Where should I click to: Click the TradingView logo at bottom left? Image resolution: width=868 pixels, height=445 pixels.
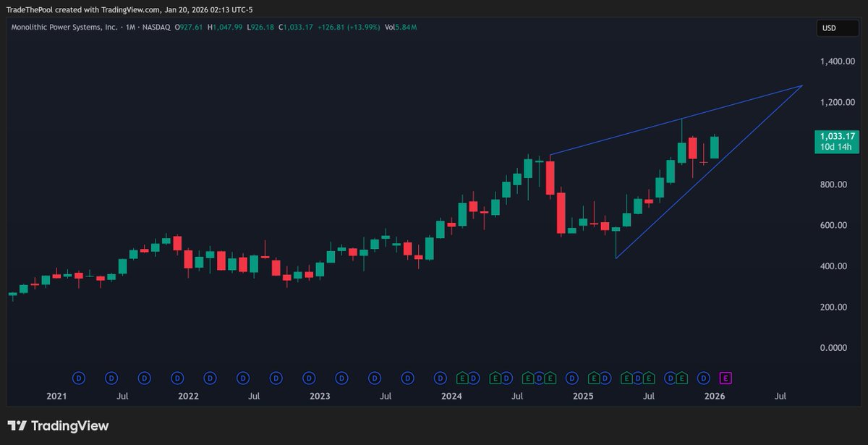click(59, 426)
